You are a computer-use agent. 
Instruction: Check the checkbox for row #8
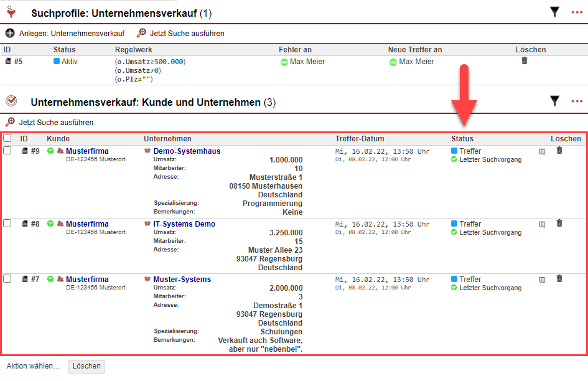coord(7,223)
